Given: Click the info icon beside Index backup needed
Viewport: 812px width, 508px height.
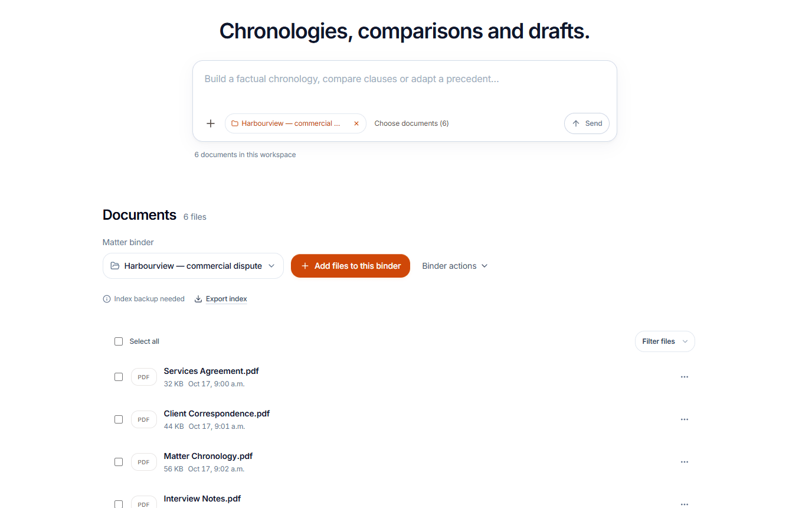Looking at the screenshot, I should click(107, 299).
